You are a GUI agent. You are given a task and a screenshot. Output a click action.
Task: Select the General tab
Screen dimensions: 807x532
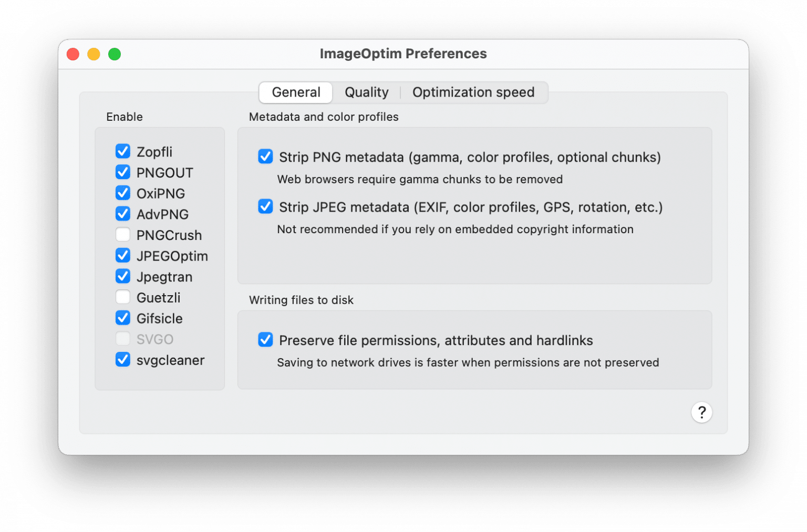pyautogui.click(x=296, y=92)
